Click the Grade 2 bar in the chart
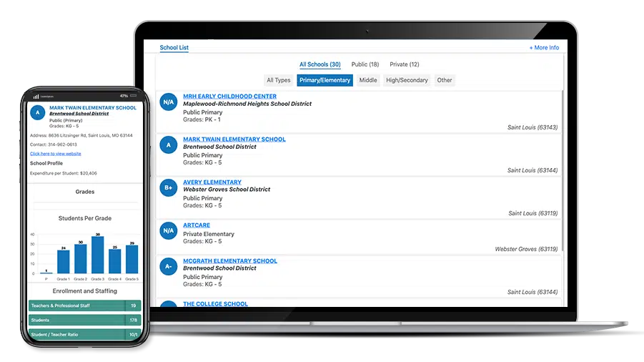 coord(81,259)
